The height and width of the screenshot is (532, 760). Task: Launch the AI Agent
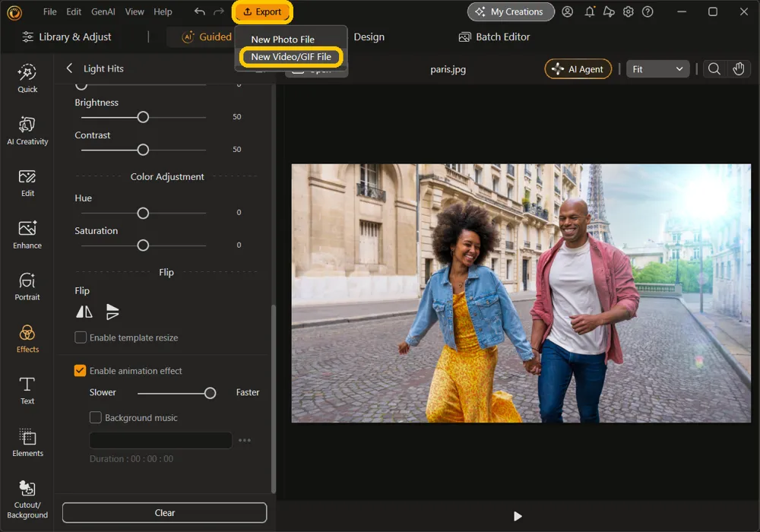(578, 69)
